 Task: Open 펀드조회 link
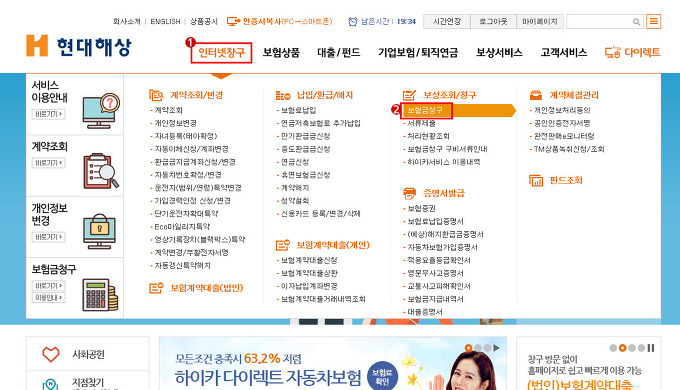tap(566, 180)
